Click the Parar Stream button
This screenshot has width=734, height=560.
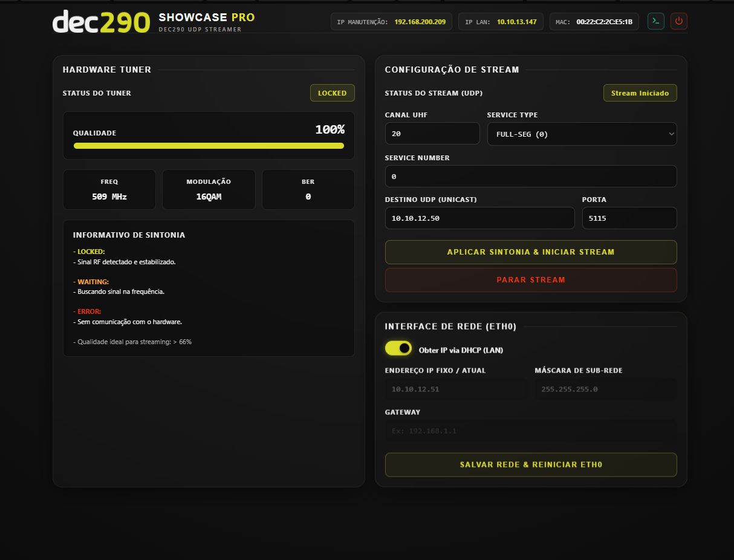tap(531, 280)
